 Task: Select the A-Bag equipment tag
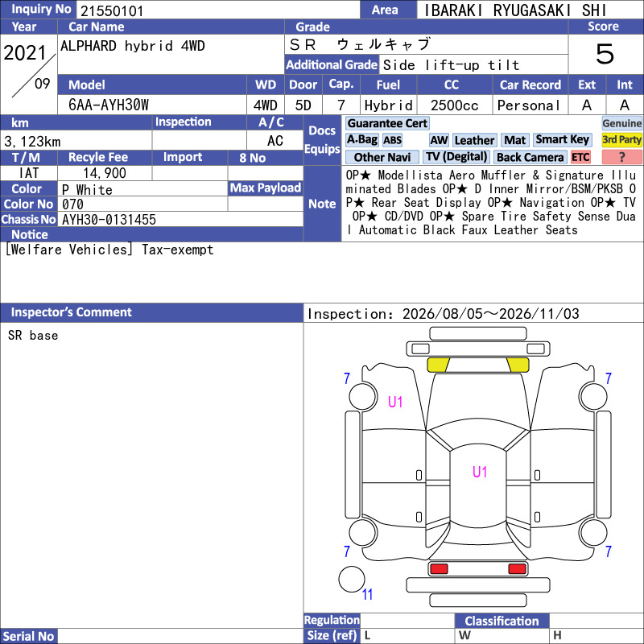[x=361, y=139]
